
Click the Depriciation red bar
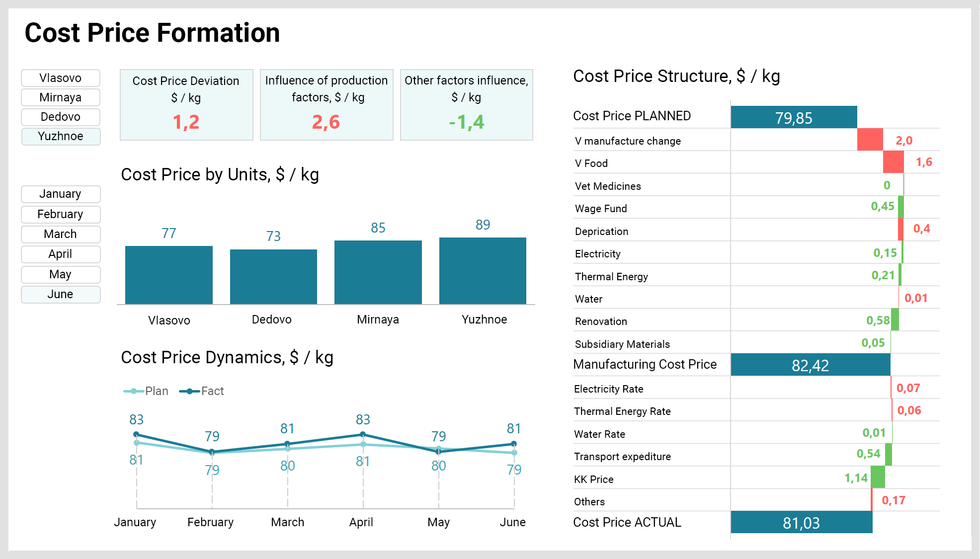click(x=900, y=230)
